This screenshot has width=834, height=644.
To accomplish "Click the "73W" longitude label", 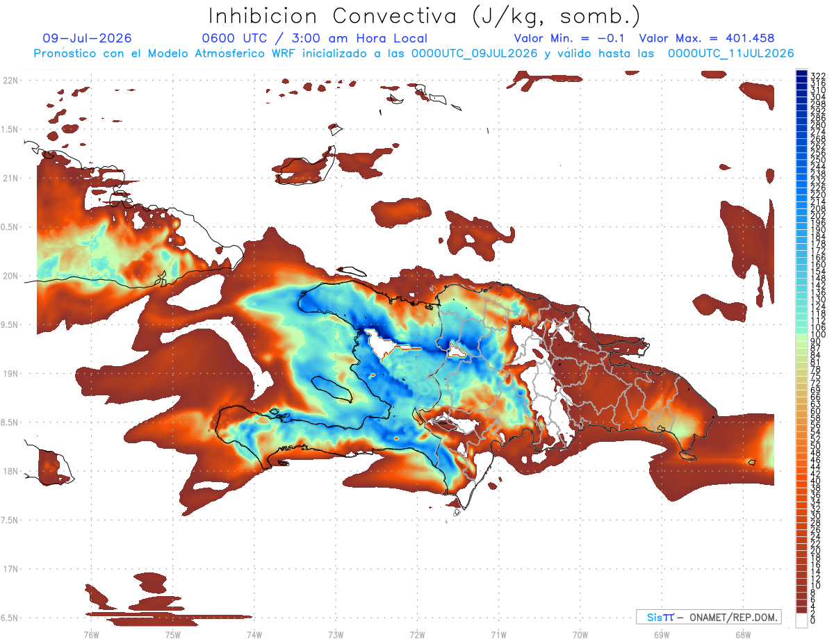I will pos(336,634).
